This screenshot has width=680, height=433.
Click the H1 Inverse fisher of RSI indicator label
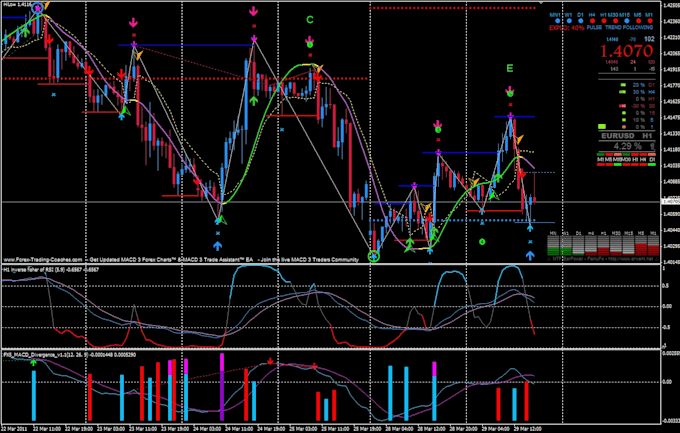(x=51, y=269)
